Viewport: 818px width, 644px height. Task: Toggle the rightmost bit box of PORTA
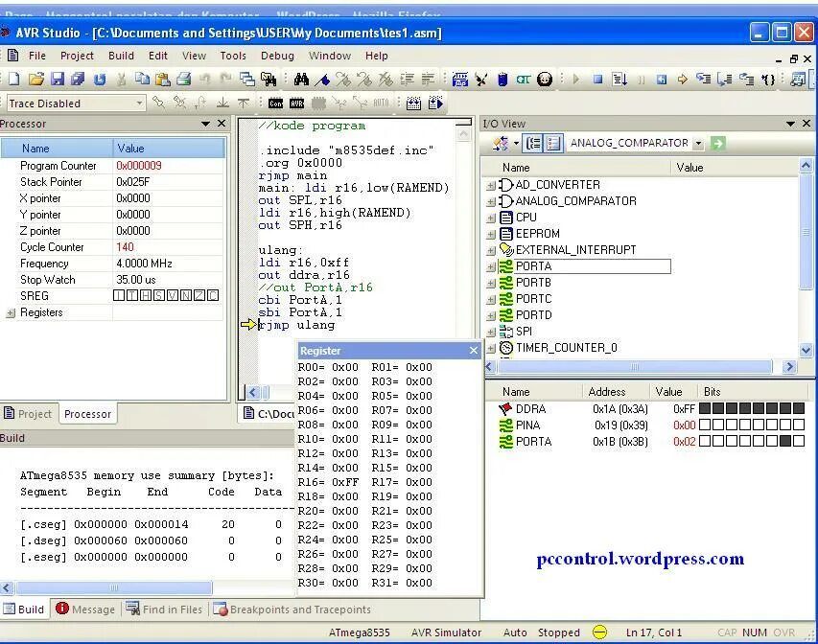click(x=799, y=441)
